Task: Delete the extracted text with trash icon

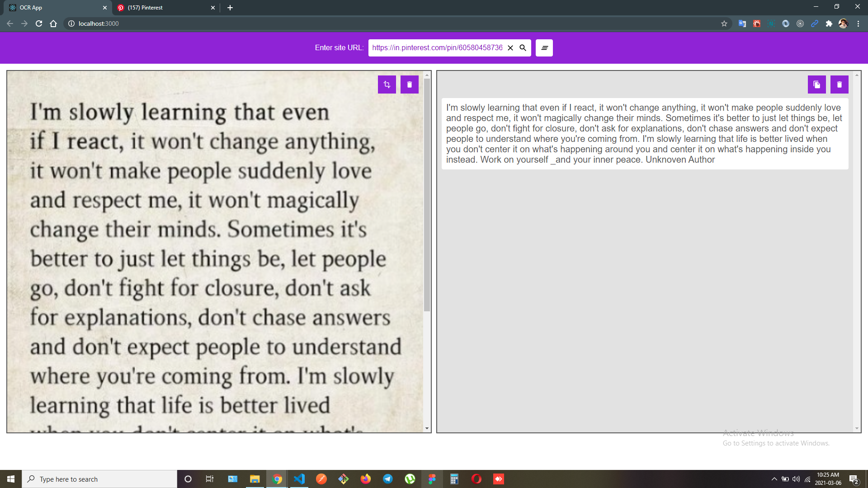Action: pyautogui.click(x=839, y=84)
